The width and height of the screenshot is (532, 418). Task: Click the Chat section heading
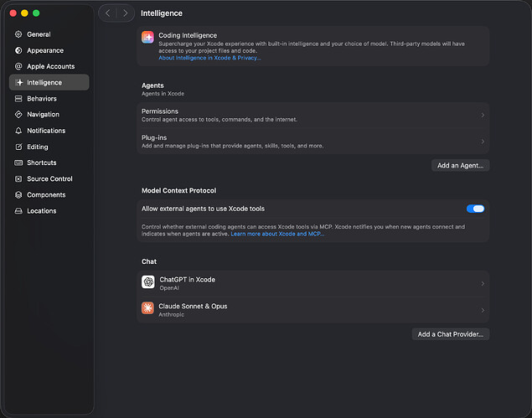tap(149, 261)
